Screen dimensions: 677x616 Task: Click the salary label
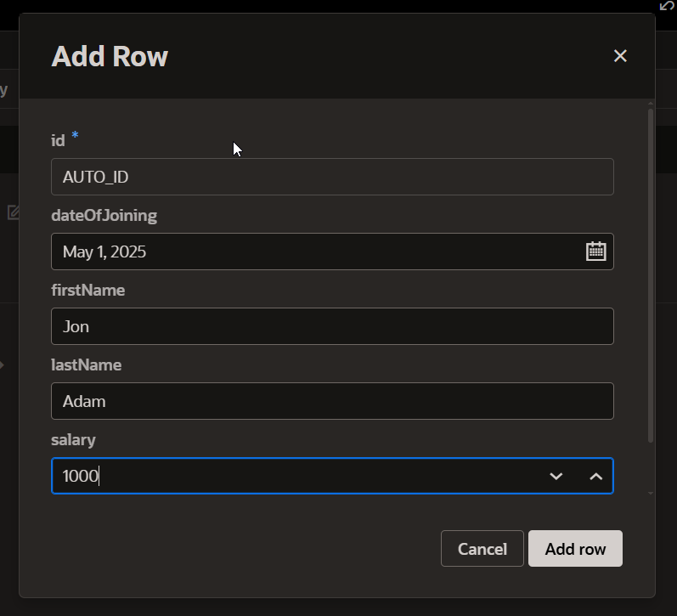73,440
